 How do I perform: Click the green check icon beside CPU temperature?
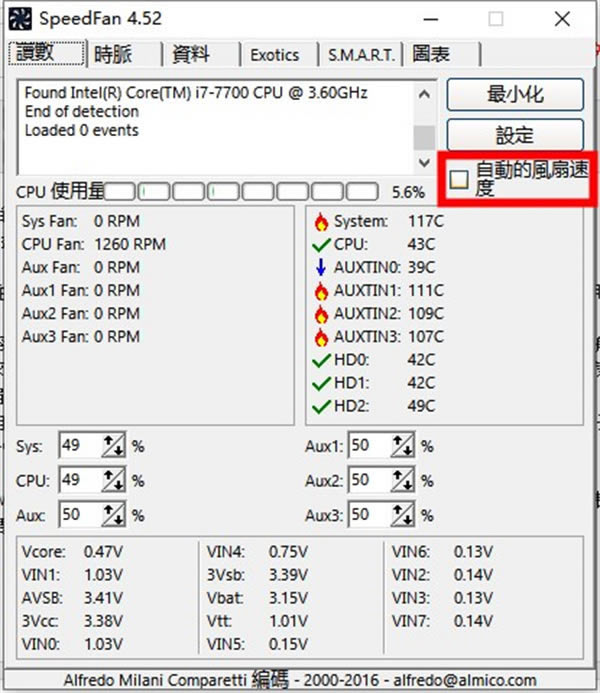[321, 244]
